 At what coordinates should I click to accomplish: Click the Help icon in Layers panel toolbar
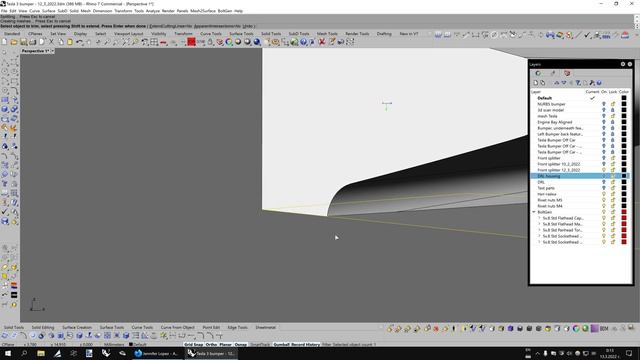pyautogui.click(x=599, y=83)
